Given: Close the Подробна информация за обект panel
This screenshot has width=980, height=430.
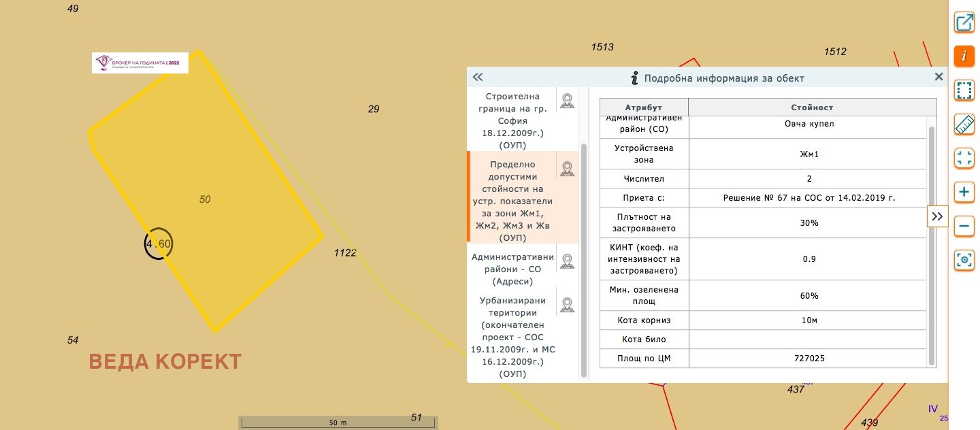Looking at the screenshot, I should click(938, 77).
